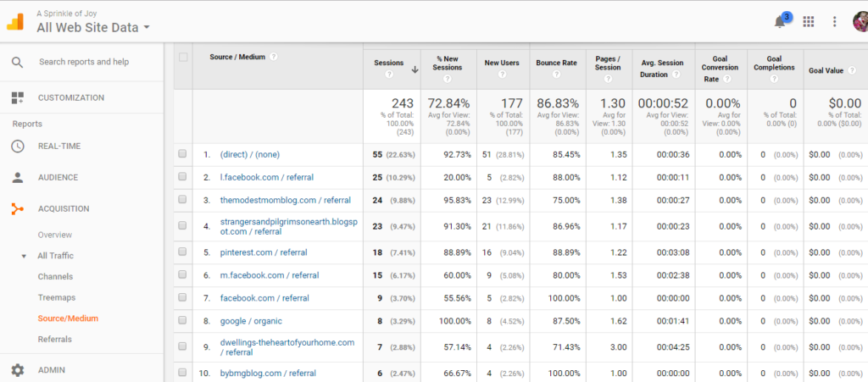Click the Google Analytics logo icon
868x382 pixels.
(x=15, y=21)
